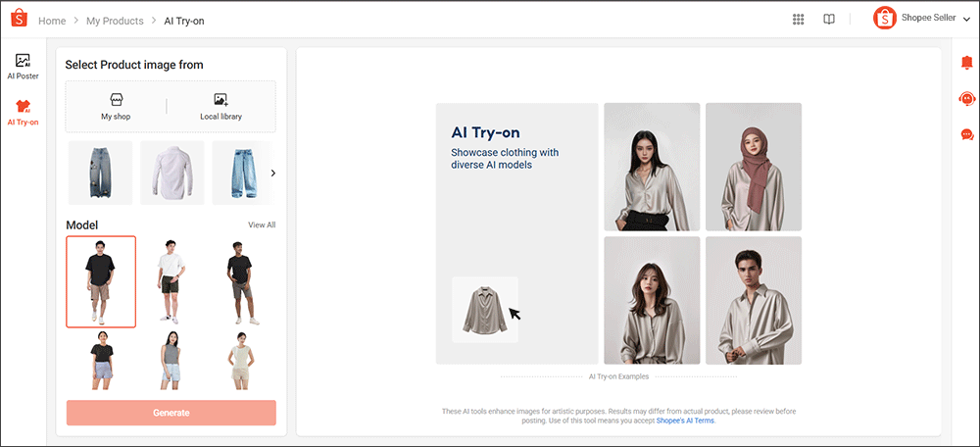
Task: Expand the Shopee Seller account dropdown
Action: [x=967, y=20]
